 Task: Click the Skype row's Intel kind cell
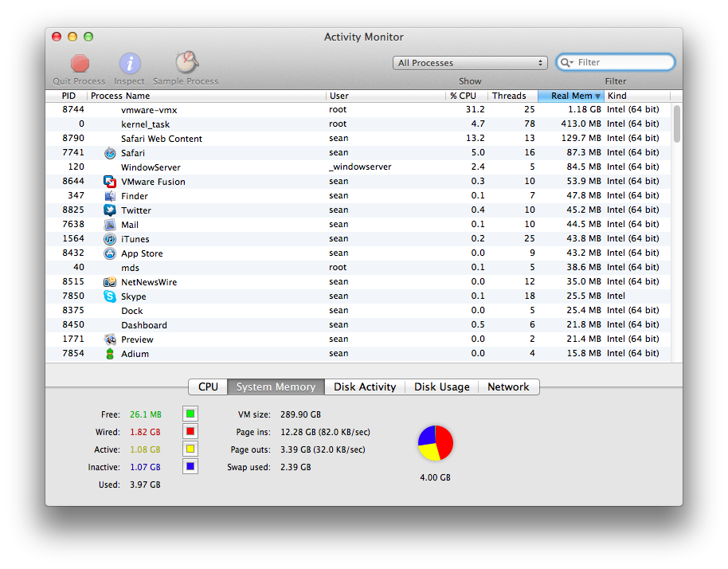pyautogui.click(x=616, y=296)
